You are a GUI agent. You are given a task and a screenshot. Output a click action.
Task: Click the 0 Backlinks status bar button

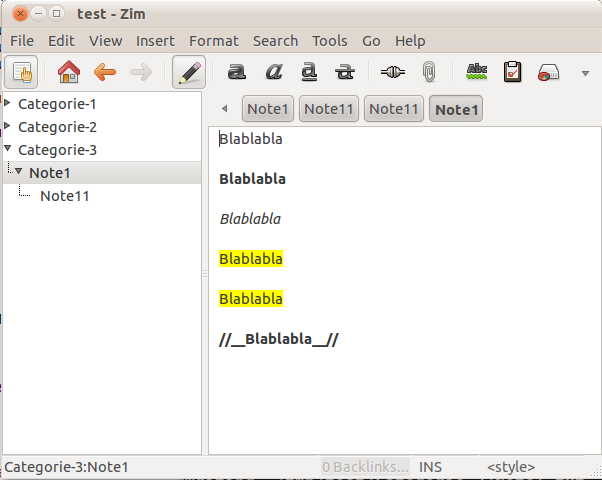point(365,467)
